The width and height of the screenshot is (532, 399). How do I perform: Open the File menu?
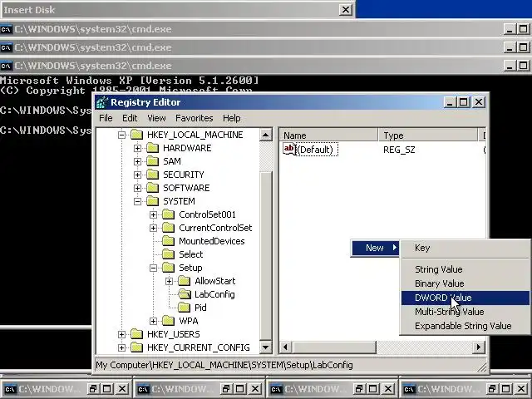(106, 118)
